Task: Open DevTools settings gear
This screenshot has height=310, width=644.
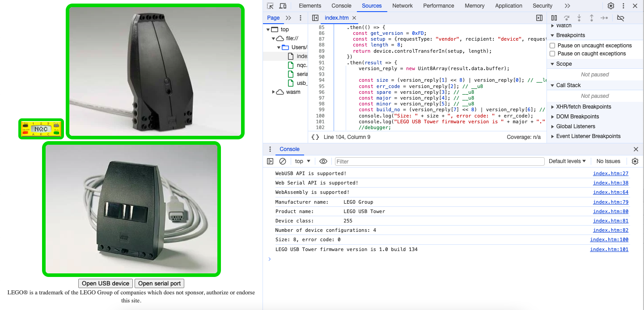Action: coord(611,6)
